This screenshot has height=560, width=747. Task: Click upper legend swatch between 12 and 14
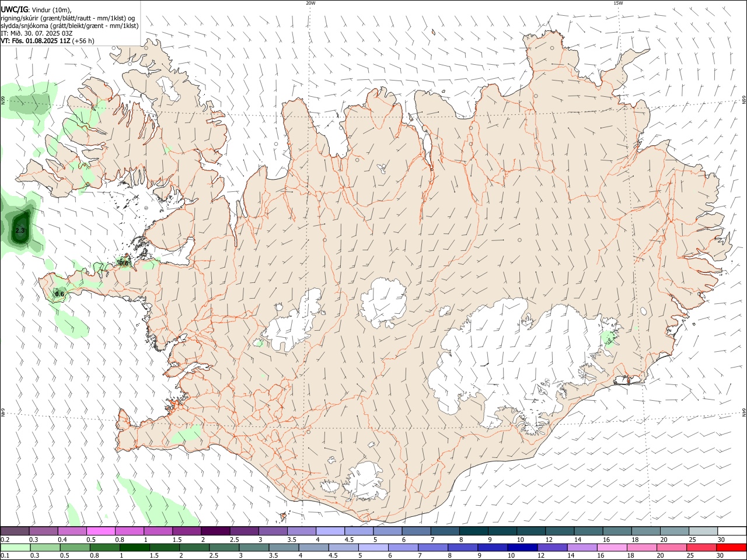(x=559, y=531)
